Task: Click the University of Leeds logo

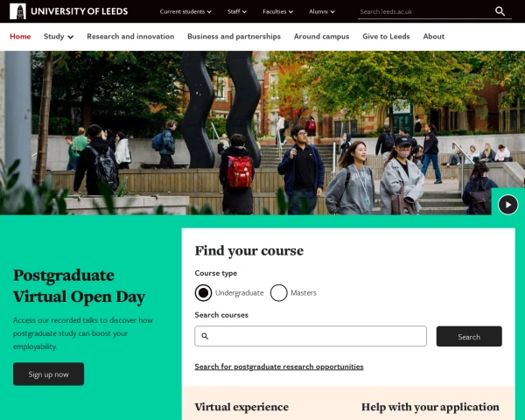Action: coord(68,11)
